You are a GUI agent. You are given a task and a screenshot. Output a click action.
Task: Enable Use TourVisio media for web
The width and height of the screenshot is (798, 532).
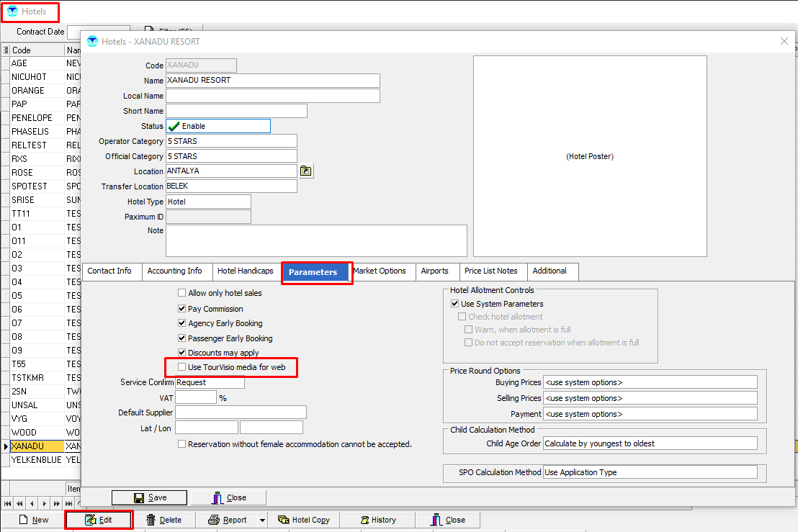click(182, 367)
